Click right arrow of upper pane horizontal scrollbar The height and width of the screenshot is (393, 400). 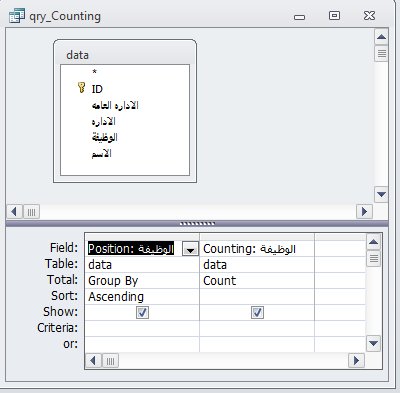coord(364,212)
